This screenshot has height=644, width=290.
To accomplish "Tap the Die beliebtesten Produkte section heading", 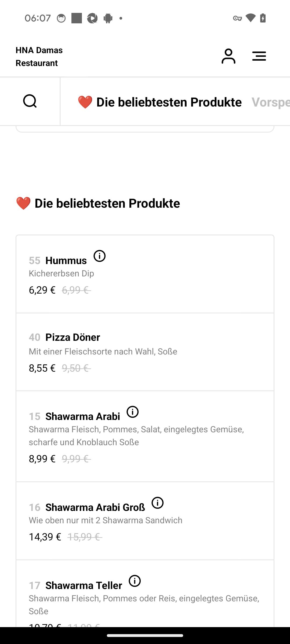I will pyautogui.click(x=98, y=203).
